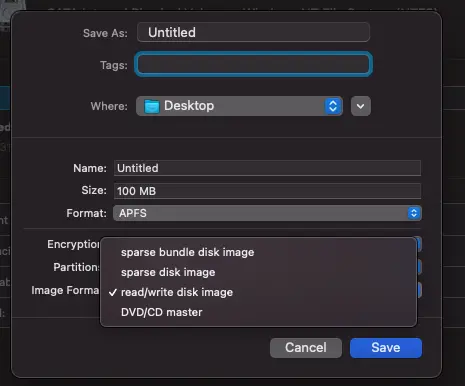Screen dimensions: 465x386
Task: Choose sparse disk image option
Action: (x=258, y=272)
